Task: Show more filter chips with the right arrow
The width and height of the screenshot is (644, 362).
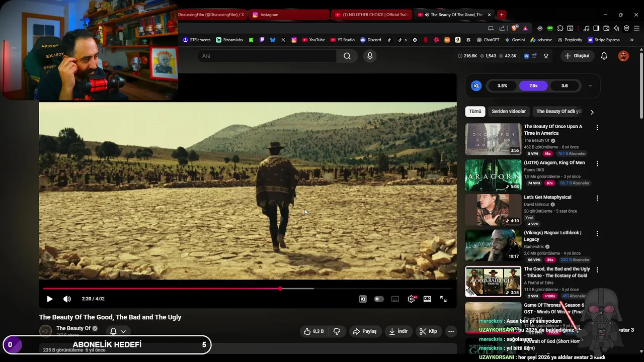Action: click(x=592, y=112)
